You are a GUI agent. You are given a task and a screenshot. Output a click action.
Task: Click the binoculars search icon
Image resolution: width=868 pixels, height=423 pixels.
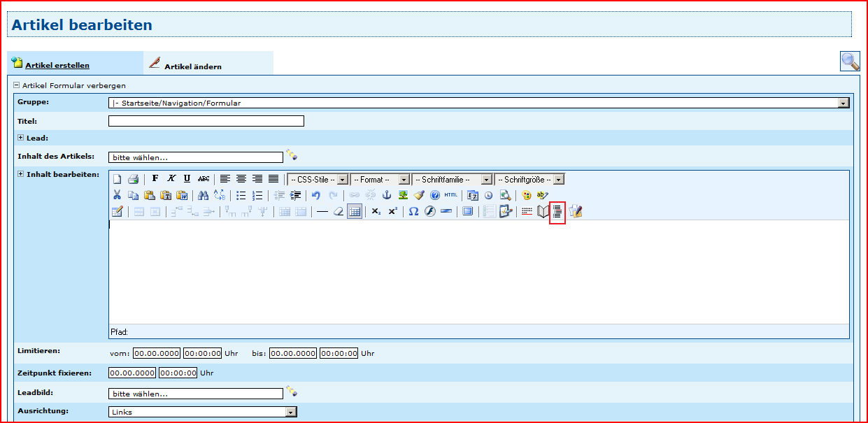point(203,195)
